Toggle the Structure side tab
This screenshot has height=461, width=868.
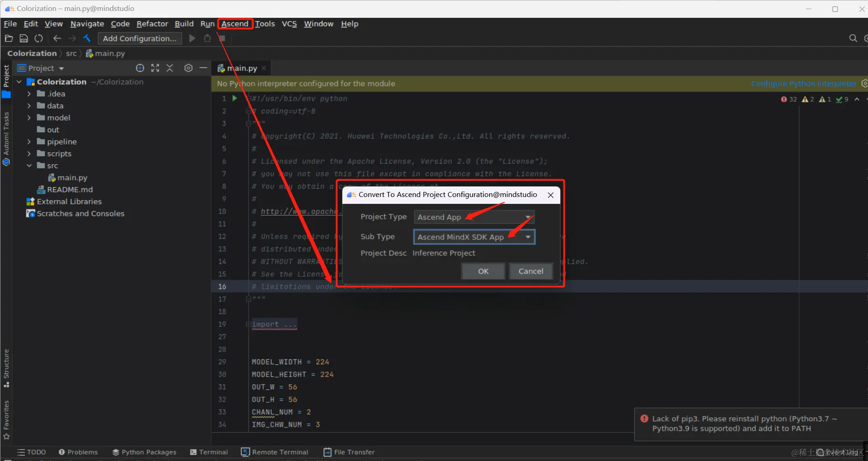(x=6, y=368)
